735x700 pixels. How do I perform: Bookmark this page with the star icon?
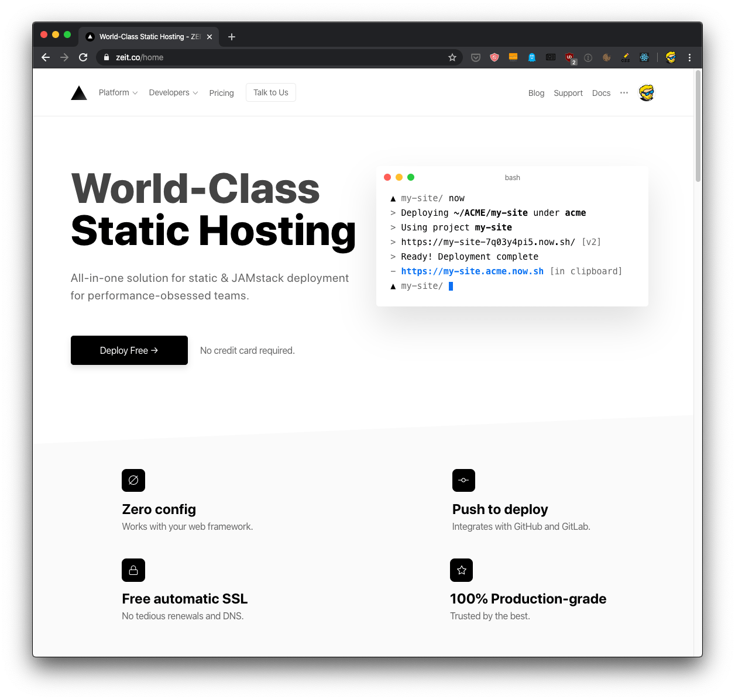452,57
